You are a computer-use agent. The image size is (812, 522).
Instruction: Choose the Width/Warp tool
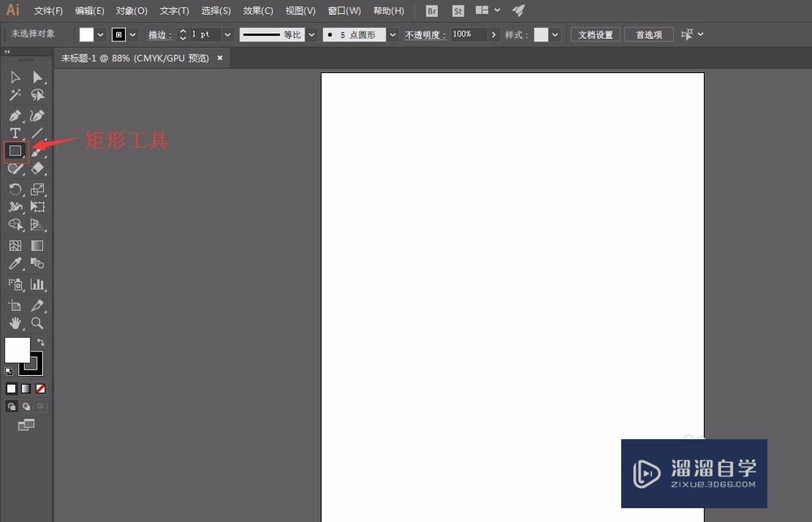pyautogui.click(x=15, y=207)
